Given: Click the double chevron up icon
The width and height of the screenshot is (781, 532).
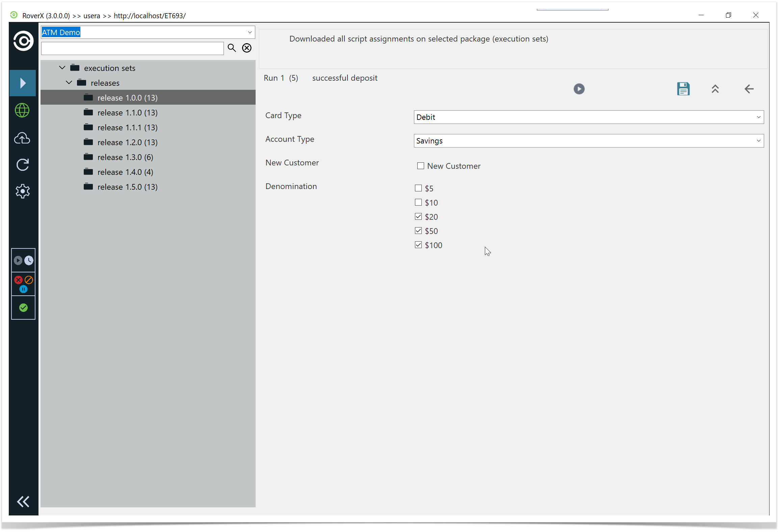Looking at the screenshot, I should click(715, 89).
